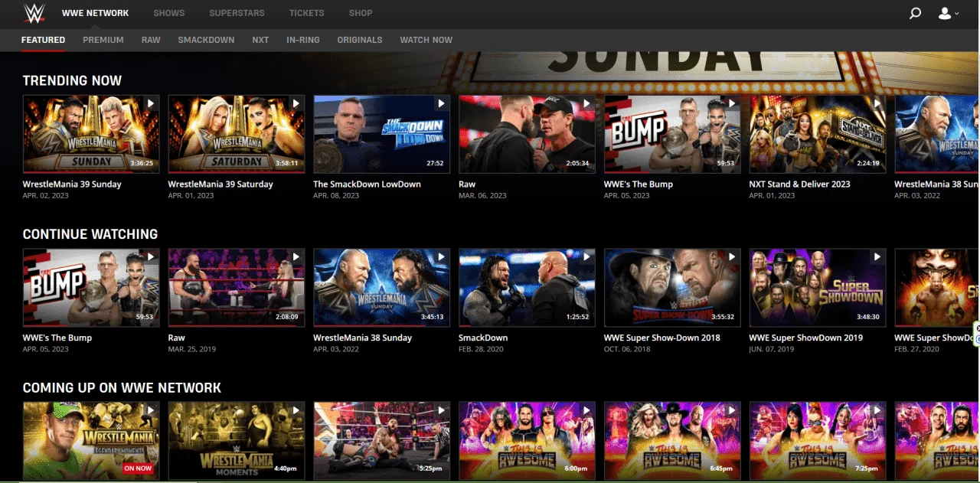Click play icon on the 4:40pm WrestleMania Moments thumbnail
The image size is (980, 483).
[296, 411]
